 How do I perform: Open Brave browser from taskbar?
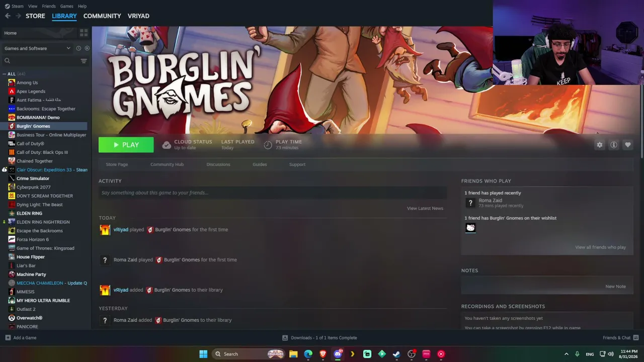[x=323, y=354]
